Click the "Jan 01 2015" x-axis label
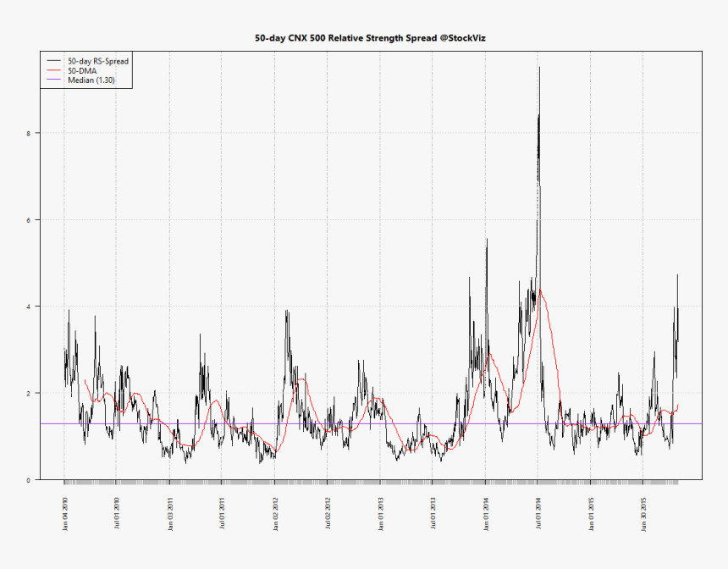The image size is (728, 569). [591, 514]
